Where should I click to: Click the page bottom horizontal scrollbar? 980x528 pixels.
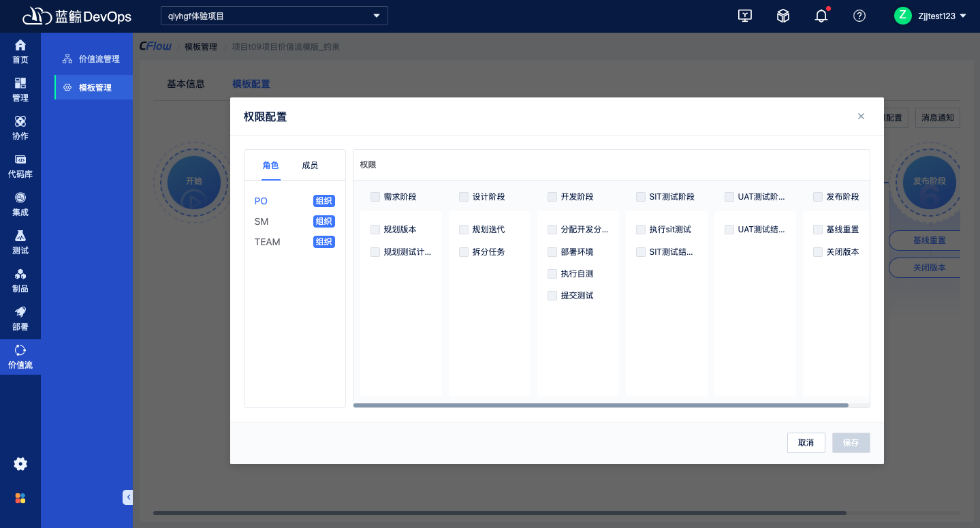click(499, 513)
